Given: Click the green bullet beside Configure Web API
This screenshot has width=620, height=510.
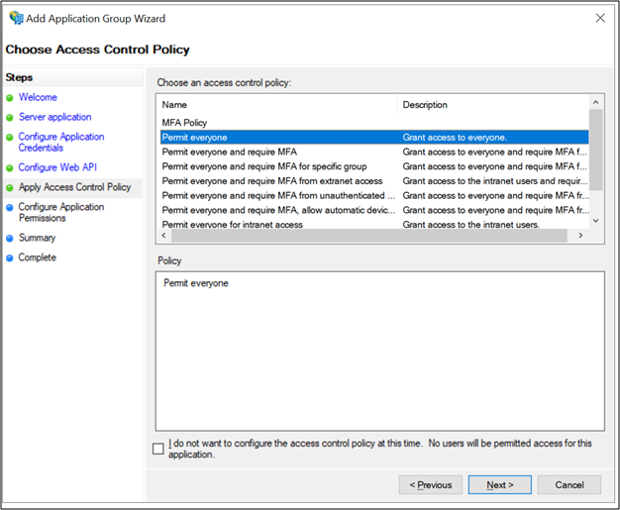Looking at the screenshot, I should click(10, 168).
